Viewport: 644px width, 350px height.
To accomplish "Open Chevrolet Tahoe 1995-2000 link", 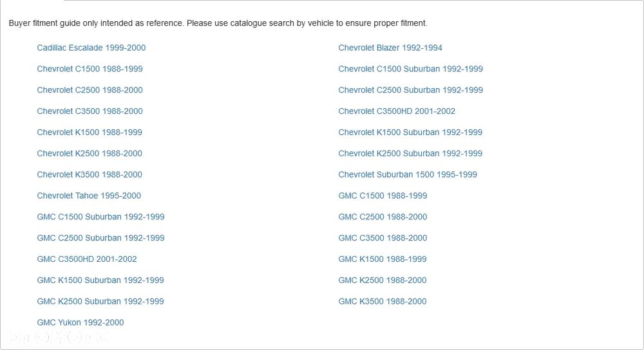I will pyautogui.click(x=89, y=196).
